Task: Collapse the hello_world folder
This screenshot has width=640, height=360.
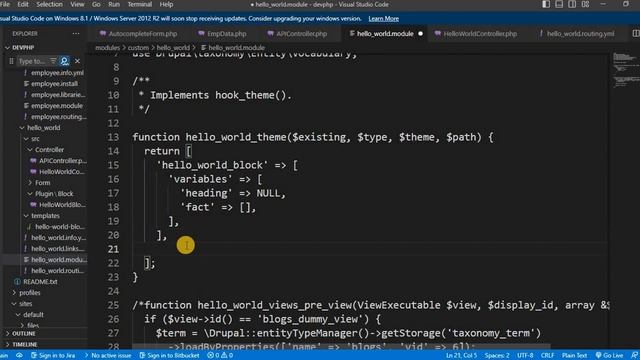Action: 43,128
